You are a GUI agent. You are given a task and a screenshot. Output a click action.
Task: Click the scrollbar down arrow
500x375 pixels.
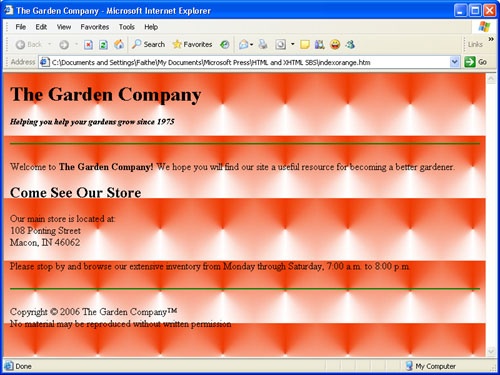point(491,351)
